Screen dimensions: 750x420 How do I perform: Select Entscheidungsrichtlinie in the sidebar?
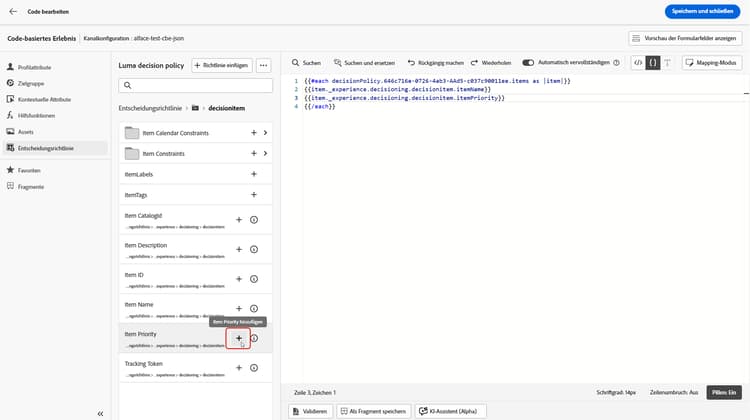click(55, 148)
